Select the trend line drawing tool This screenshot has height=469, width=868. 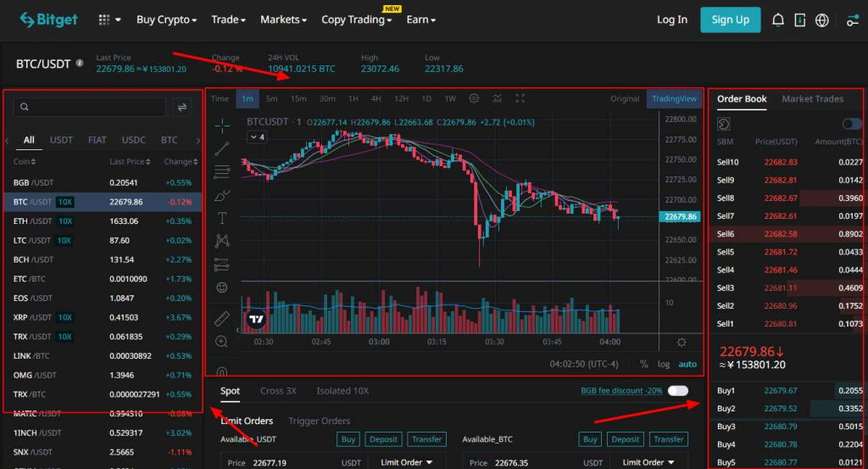222,148
